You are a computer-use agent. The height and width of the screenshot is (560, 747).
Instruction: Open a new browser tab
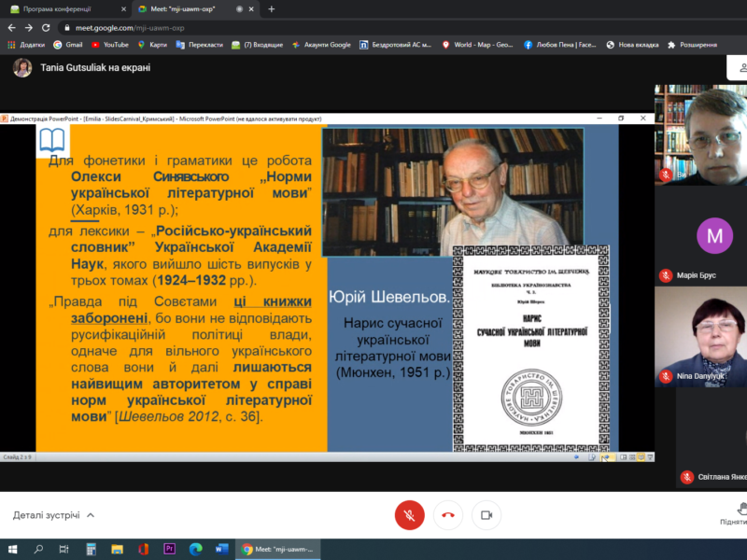pos(272,8)
